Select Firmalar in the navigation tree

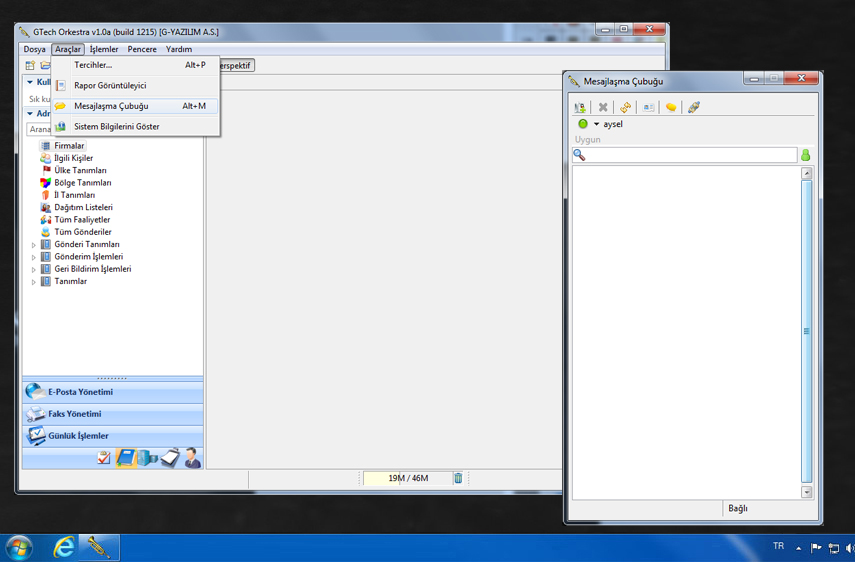click(x=69, y=146)
